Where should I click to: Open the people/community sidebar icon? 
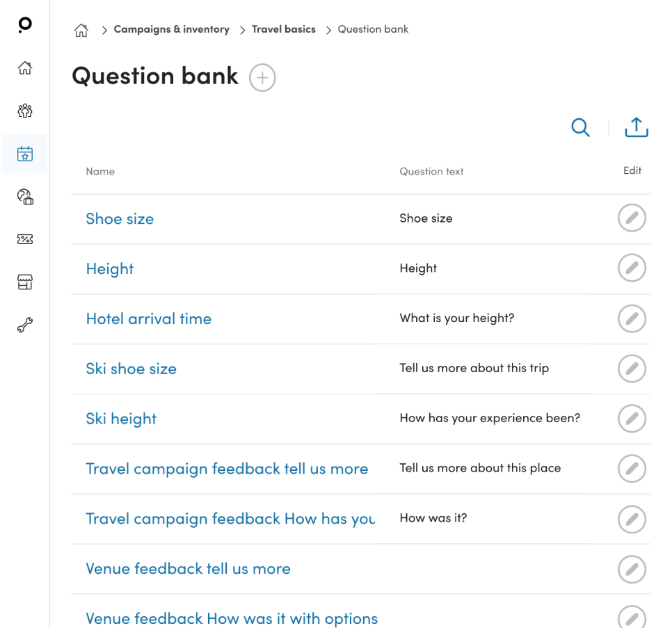coord(25,111)
